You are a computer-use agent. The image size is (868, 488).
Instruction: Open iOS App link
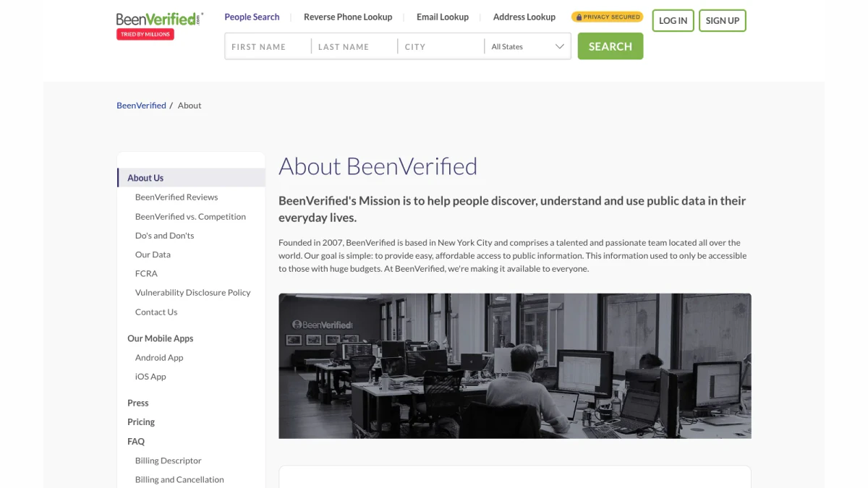tap(150, 377)
